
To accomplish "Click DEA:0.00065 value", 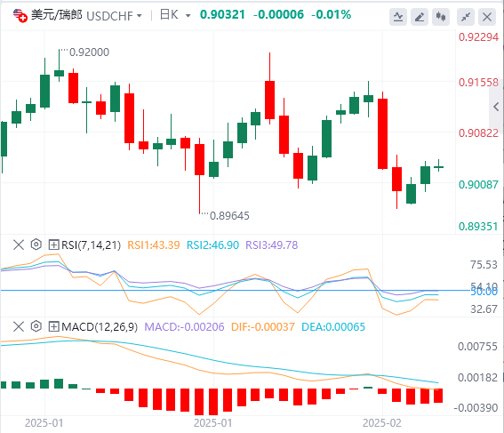I will tap(333, 327).
